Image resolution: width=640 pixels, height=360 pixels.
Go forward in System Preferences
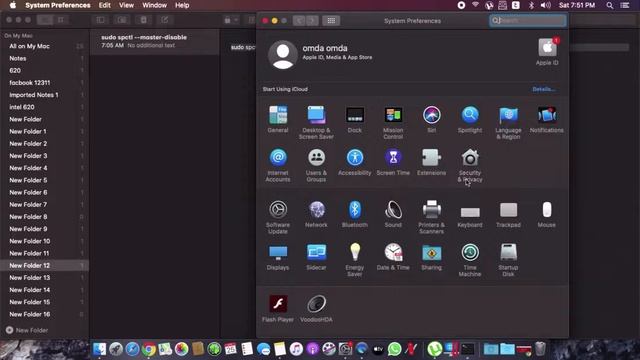pyautogui.click(x=312, y=20)
